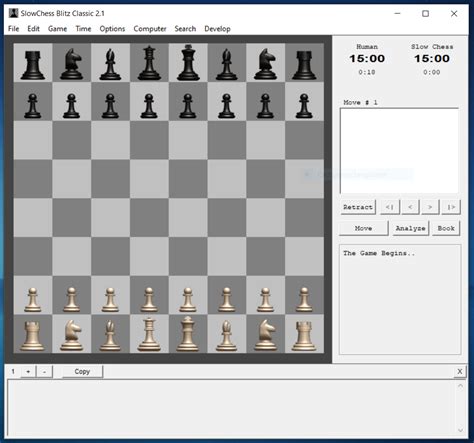Click the Copy button
The height and width of the screenshot is (443, 474).
(82, 371)
